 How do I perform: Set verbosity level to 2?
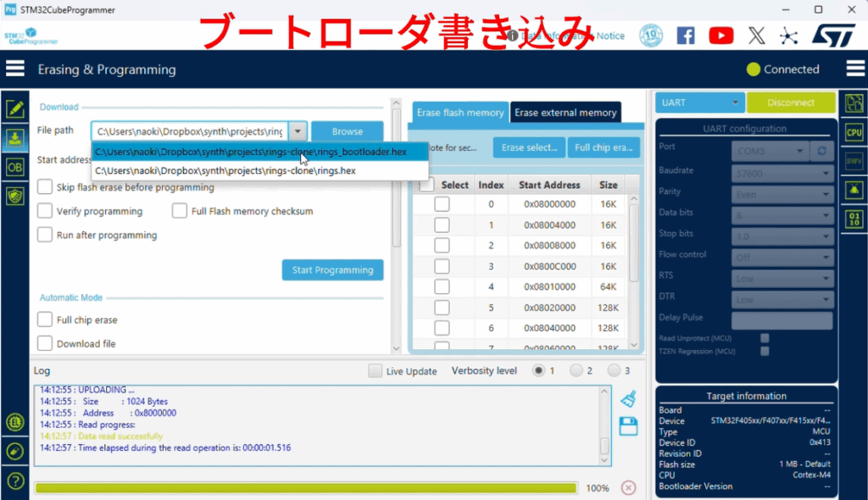576,370
